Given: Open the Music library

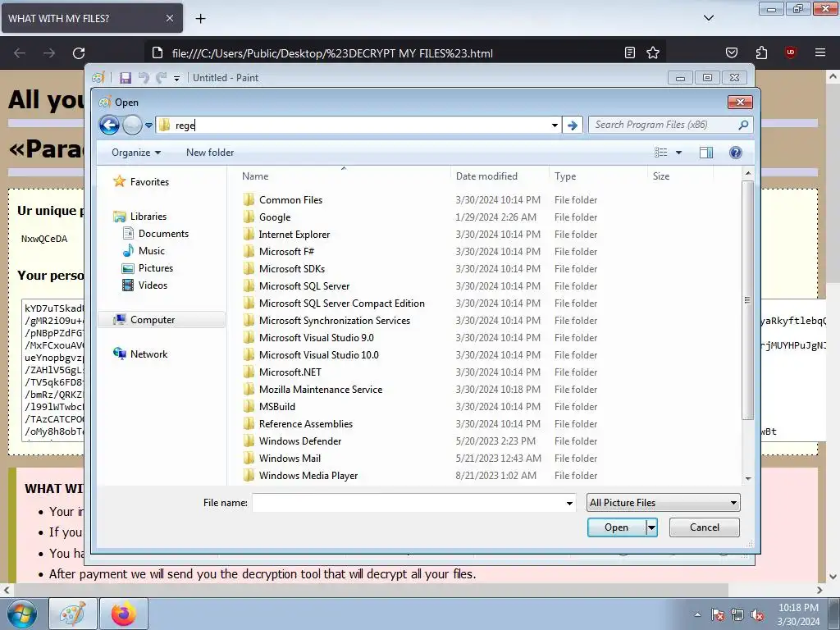Looking at the screenshot, I should point(144,251).
